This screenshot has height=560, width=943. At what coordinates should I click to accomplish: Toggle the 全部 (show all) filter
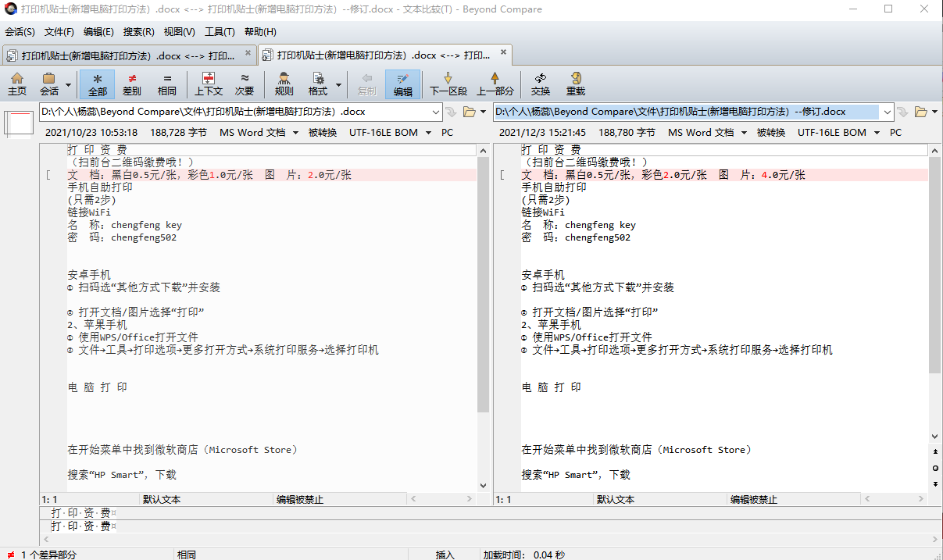97,84
